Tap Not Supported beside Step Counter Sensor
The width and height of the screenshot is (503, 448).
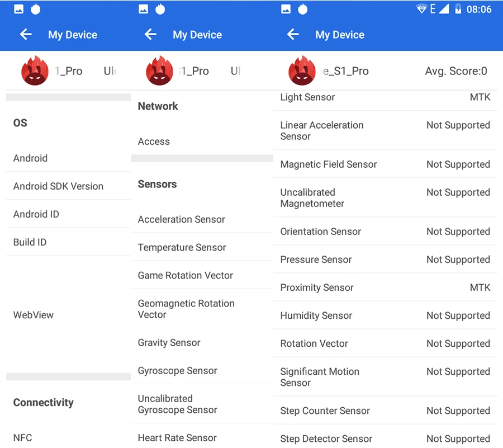tap(458, 411)
